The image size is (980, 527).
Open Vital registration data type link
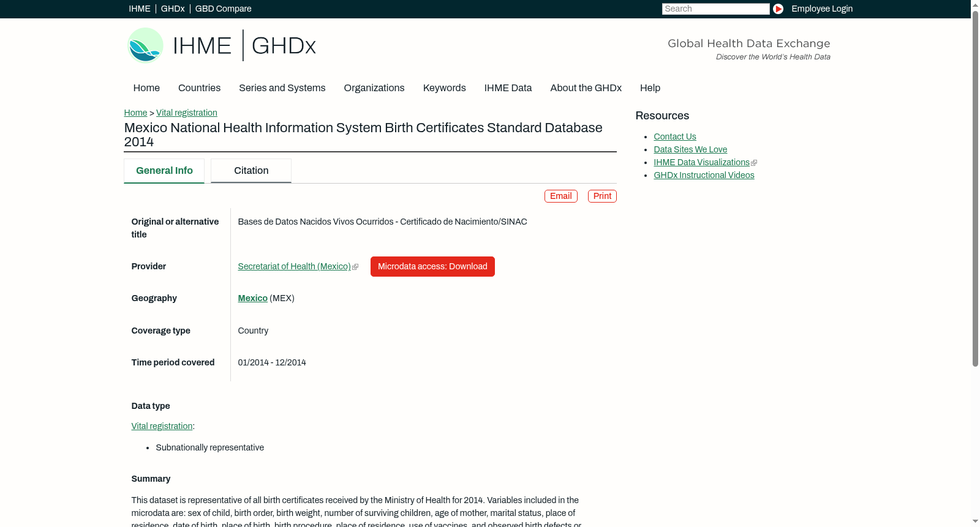(x=162, y=426)
